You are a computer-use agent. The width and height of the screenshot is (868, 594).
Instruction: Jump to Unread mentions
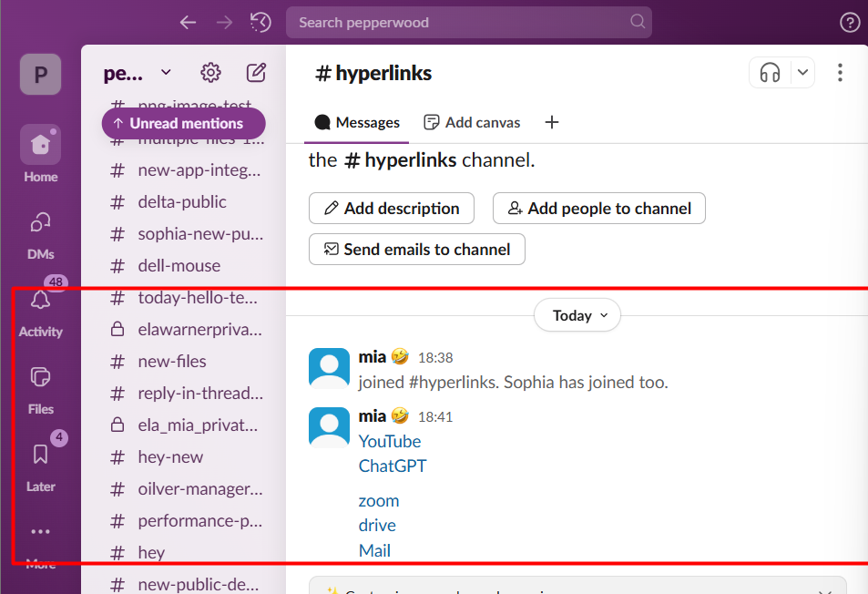click(x=183, y=123)
